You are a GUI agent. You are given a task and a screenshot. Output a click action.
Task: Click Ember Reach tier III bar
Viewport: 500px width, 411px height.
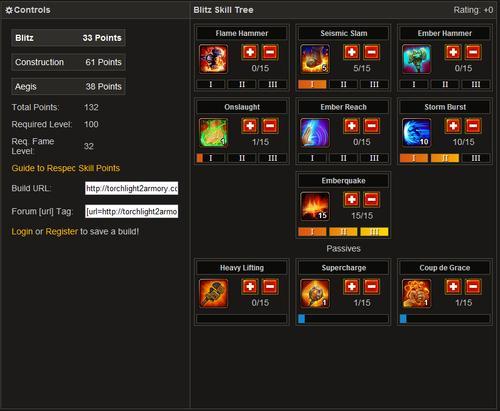[x=374, y=158]
